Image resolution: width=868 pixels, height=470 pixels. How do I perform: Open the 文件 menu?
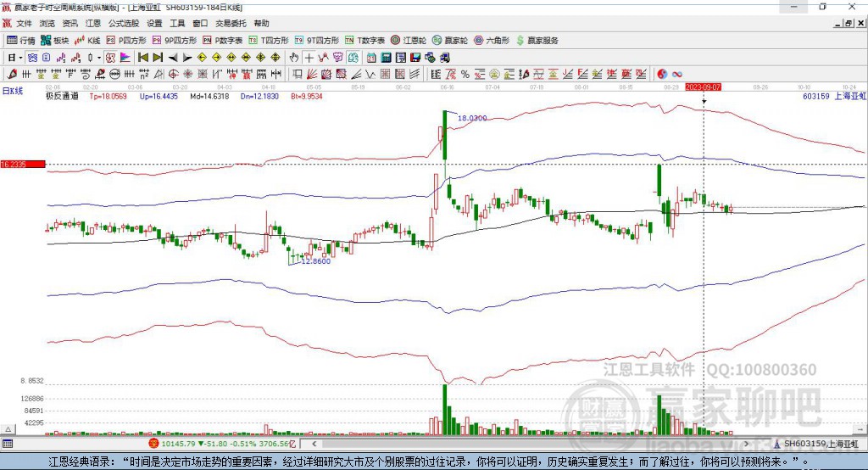coord(24,23)
